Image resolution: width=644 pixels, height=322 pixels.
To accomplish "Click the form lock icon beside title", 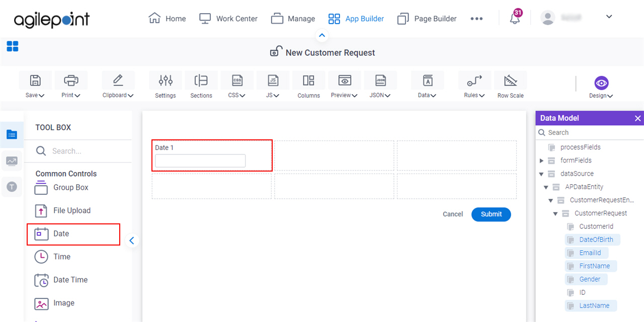I will [x=276, y=52].
